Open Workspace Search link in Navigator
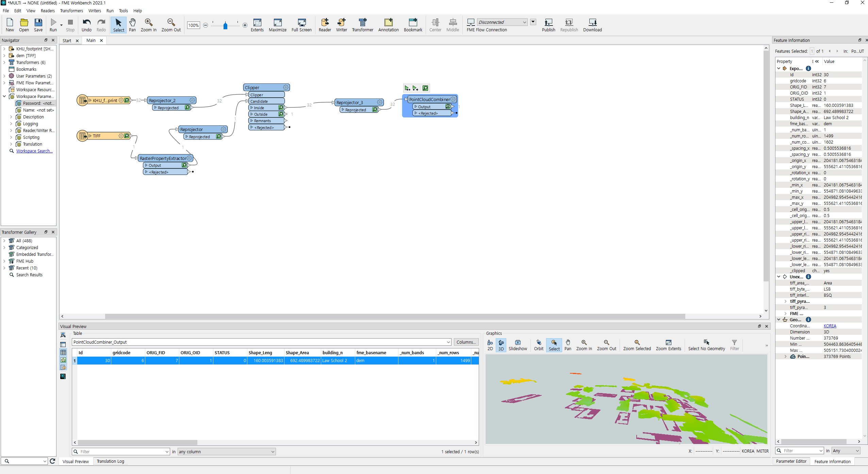 point(34,151)
